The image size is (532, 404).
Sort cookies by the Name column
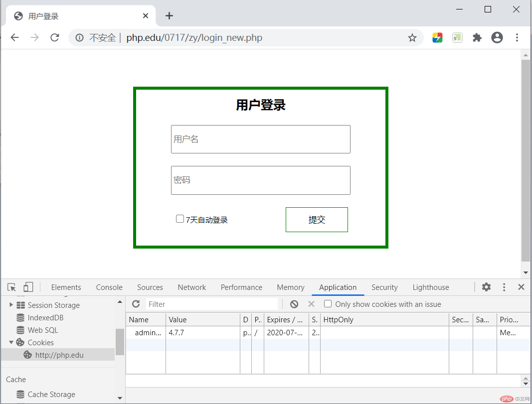(x=146, y=320)
